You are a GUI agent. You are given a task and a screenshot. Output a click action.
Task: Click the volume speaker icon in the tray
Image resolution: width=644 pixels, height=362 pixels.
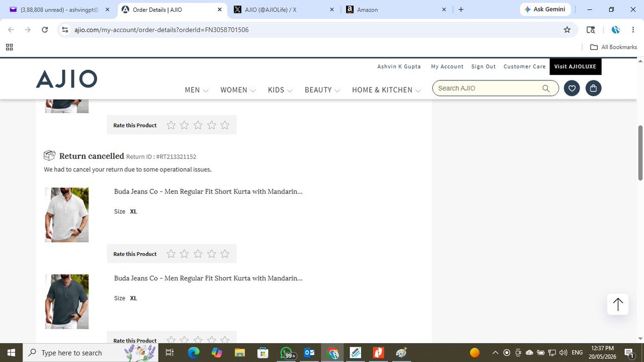pyautogui.click(x=563, y=352)
